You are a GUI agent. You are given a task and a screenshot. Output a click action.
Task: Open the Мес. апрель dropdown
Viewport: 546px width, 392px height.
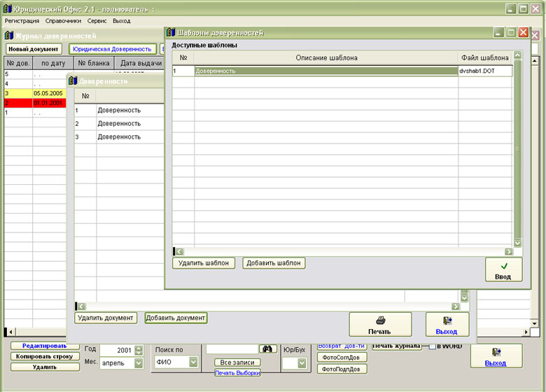[x=139, y=363]
